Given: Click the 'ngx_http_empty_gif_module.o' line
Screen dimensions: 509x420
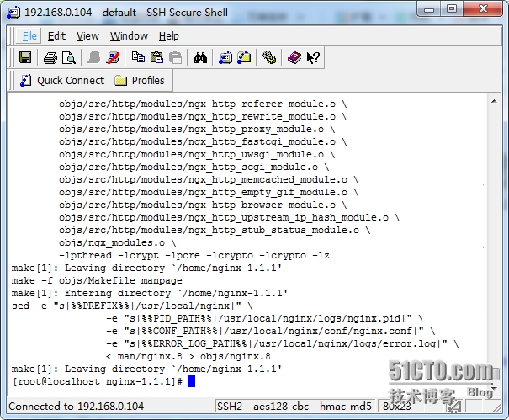Looking at the screenshot, I should [209, 192].
